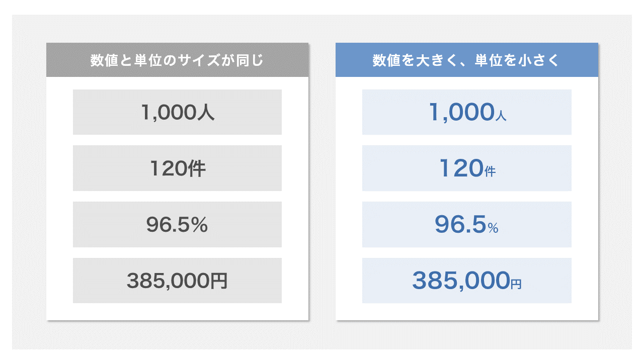Select the gray number 385,000 in left card
644x362 pixels.
166,281
